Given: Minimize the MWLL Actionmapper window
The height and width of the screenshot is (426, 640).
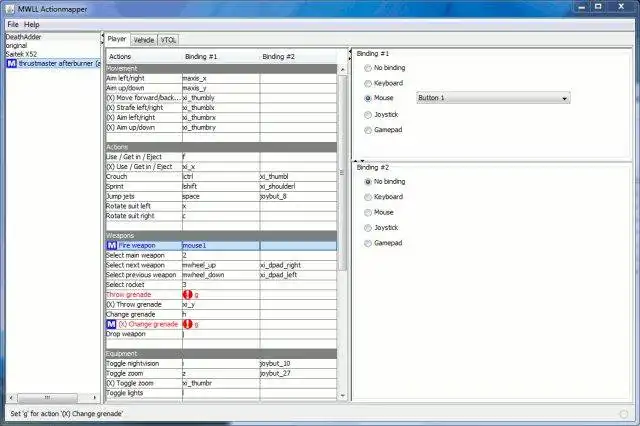Looking at the screenshot, I should pyautogui.click(x=582, y=7).
